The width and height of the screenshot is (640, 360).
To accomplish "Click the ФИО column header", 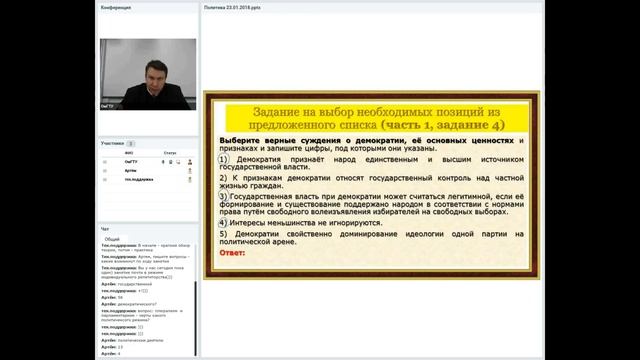I will click(x=129, y=153).
